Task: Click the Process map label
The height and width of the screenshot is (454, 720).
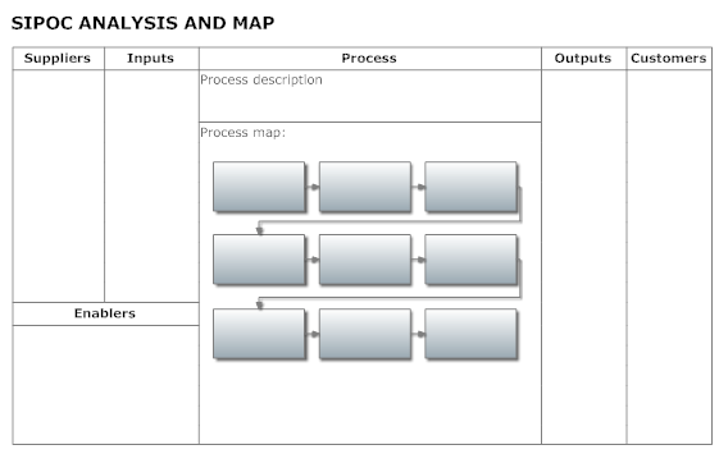Action: (x=244, y=132)
